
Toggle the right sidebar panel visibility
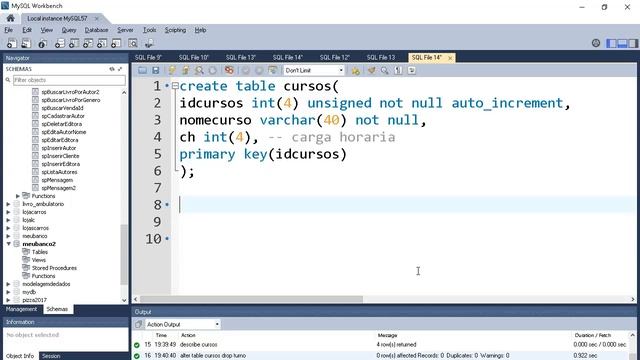[x=633, y=43]
